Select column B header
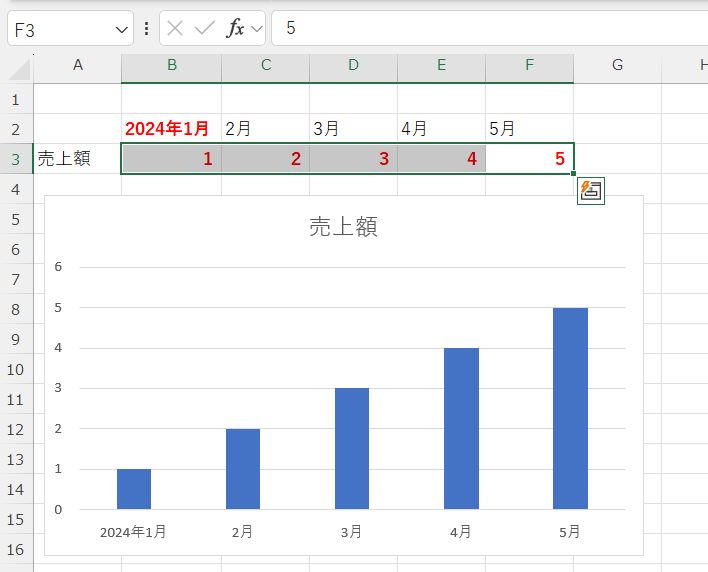 (172, 65)
